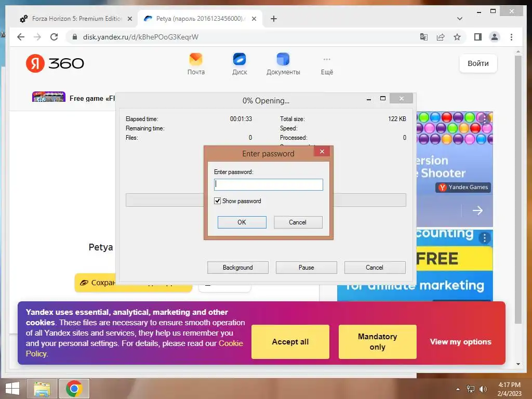Open Chrome three-dot menu
Screen dimensions: 532x399
(511, 37)
